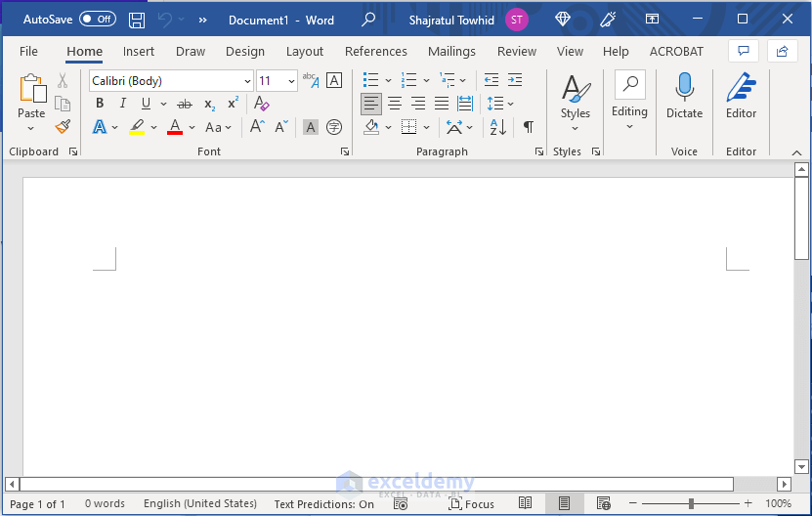Viewport: 812px width, 516px height.
Task: Toggle Strikethrough formatting
Action: 185,105
